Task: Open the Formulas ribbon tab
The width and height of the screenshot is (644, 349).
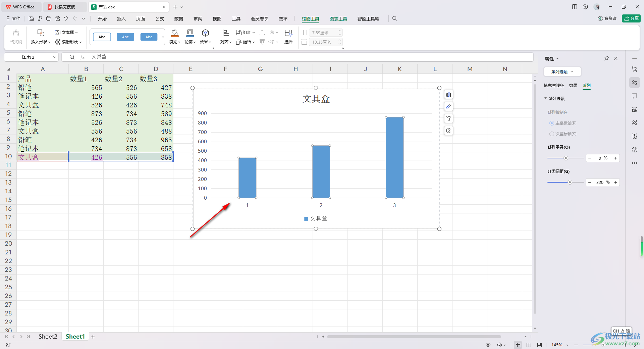Action: [x=160, y=19]
